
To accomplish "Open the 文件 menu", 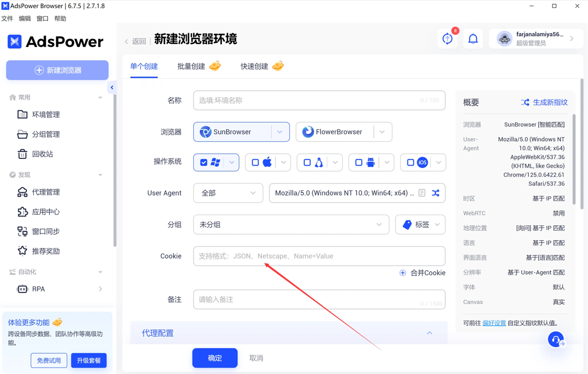I will click(x=7, y=18).
